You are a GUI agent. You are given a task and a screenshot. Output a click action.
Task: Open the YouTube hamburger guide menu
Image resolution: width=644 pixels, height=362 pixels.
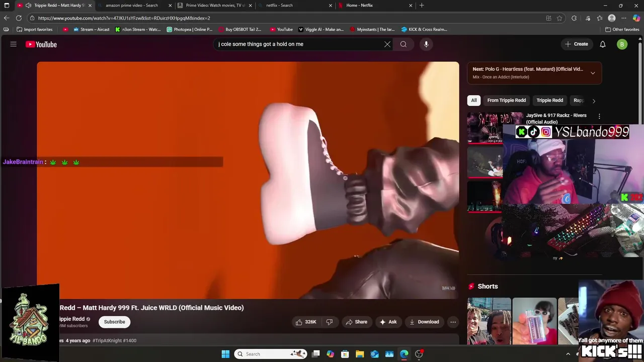[x=14, y=44]
